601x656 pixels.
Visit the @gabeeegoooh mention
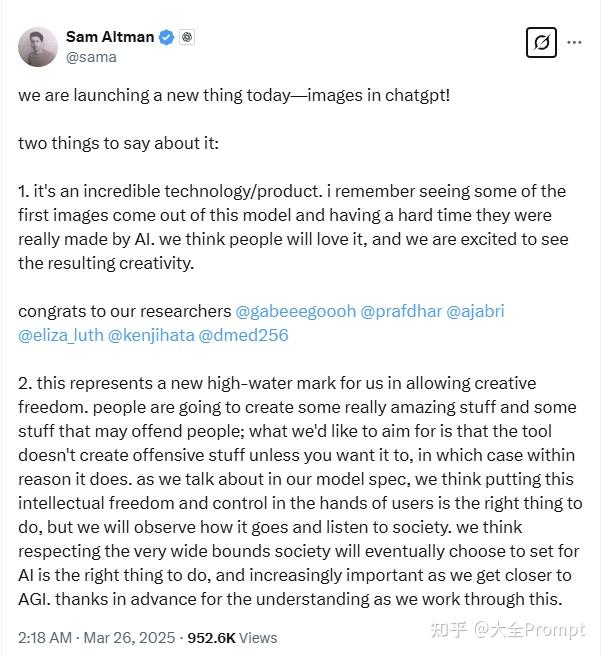tap(295, 311)
